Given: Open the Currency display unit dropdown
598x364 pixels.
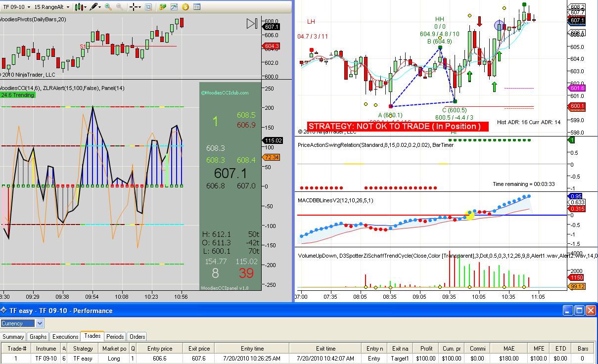Looking at the screenshot, I should 22,323.
